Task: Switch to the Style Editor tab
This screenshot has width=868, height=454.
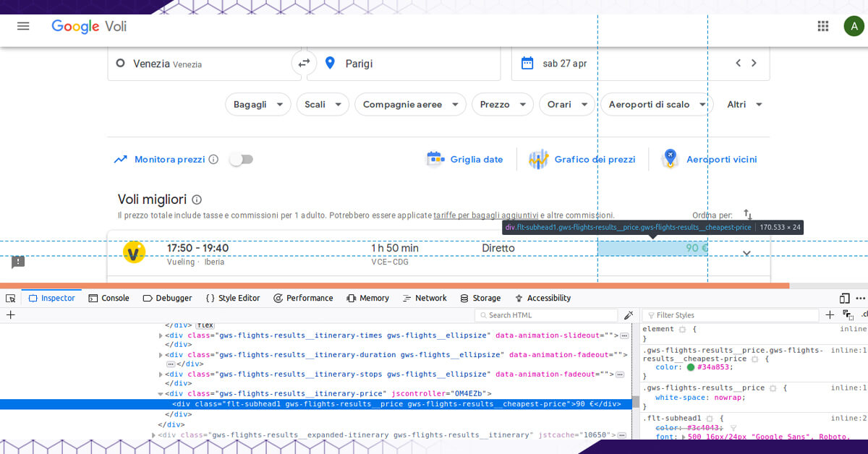Action: (x=233, y=298)
